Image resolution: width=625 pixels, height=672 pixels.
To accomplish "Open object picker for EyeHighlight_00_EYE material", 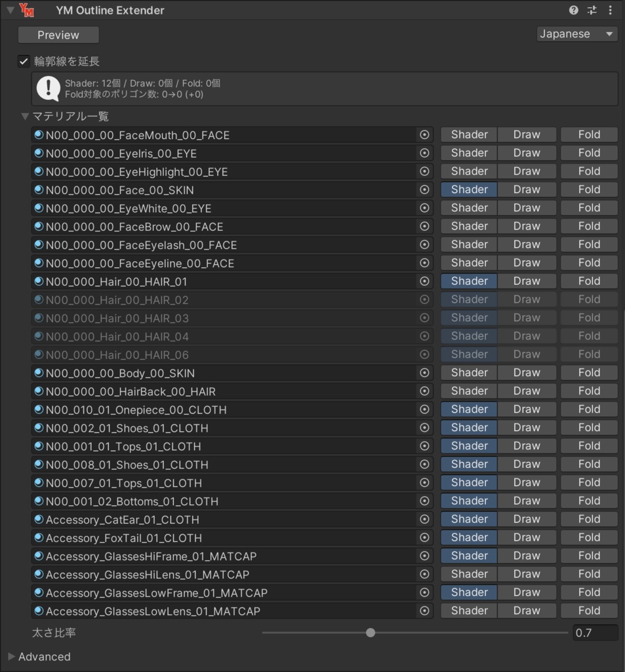I will 424,171.
